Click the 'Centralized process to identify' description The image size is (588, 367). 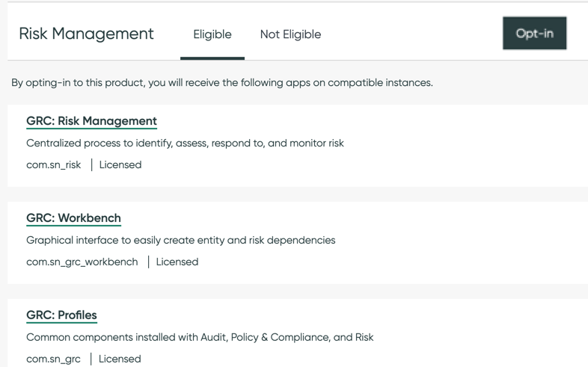coord(185,143)
